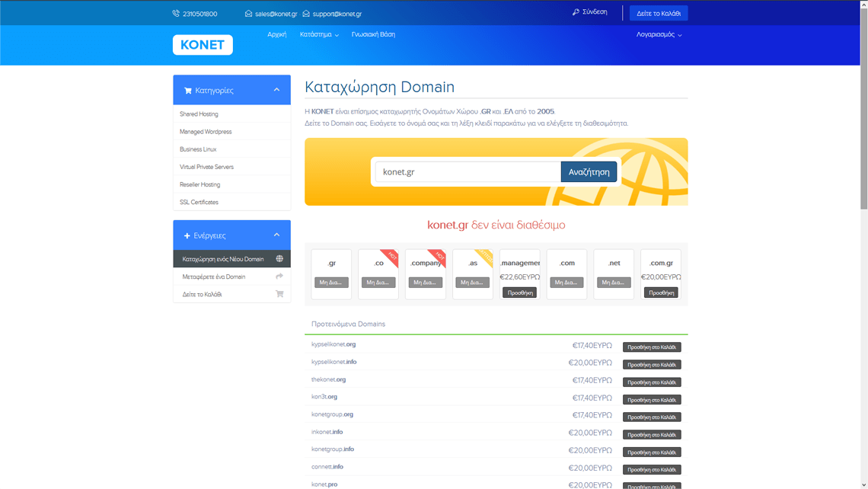Click Προσθήκη under .management domain
Image resolution: width=868 pixels, height=489 pixels.
[x=520, y=292]
